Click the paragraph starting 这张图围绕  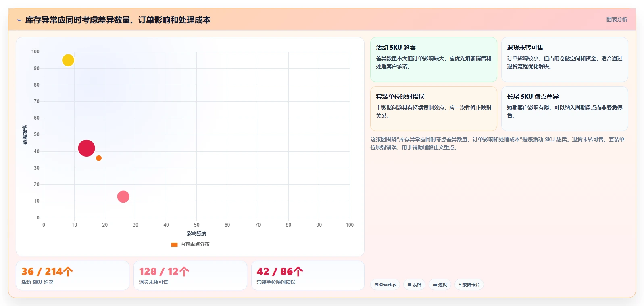pyautogui.click(x=498, y=143)
